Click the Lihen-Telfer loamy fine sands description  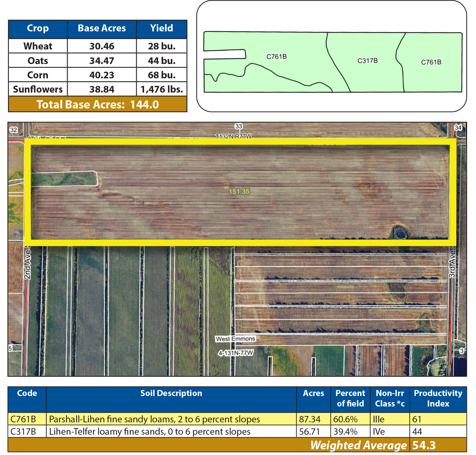click(x=149, y=432)
